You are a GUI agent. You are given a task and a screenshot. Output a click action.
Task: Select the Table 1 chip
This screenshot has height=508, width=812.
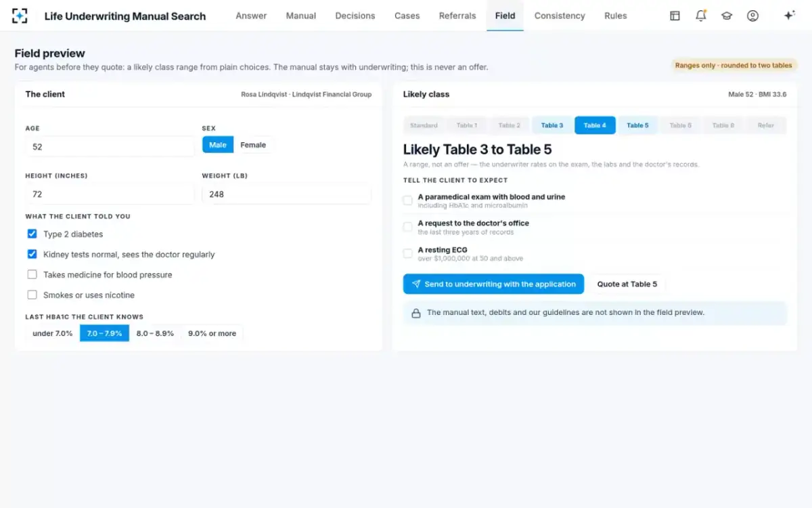tap(466, 125)
